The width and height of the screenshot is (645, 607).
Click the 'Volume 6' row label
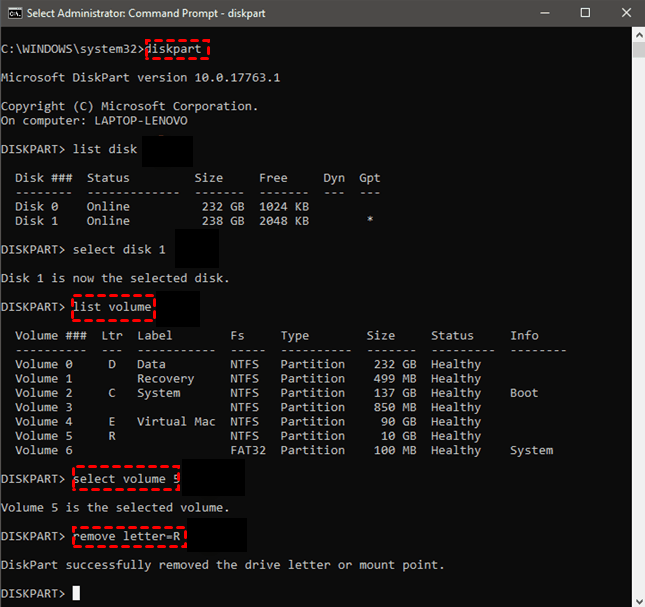coord(44,451)
